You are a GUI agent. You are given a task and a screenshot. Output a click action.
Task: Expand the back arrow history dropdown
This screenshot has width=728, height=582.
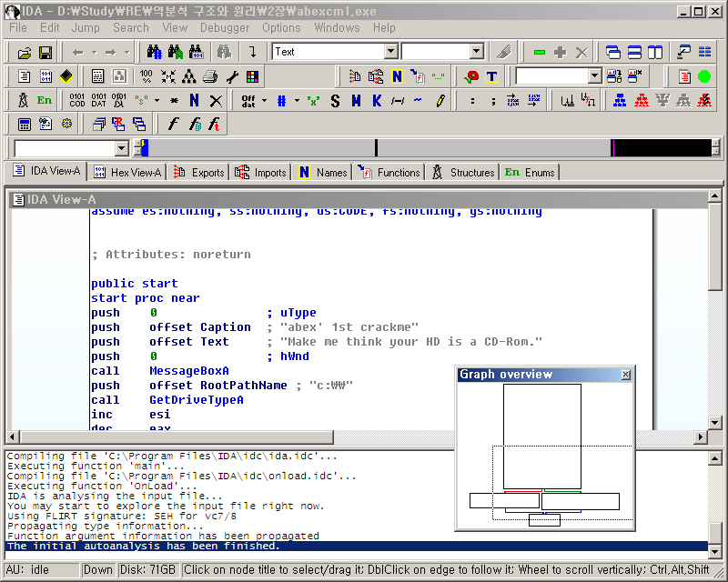click(95, 53)
